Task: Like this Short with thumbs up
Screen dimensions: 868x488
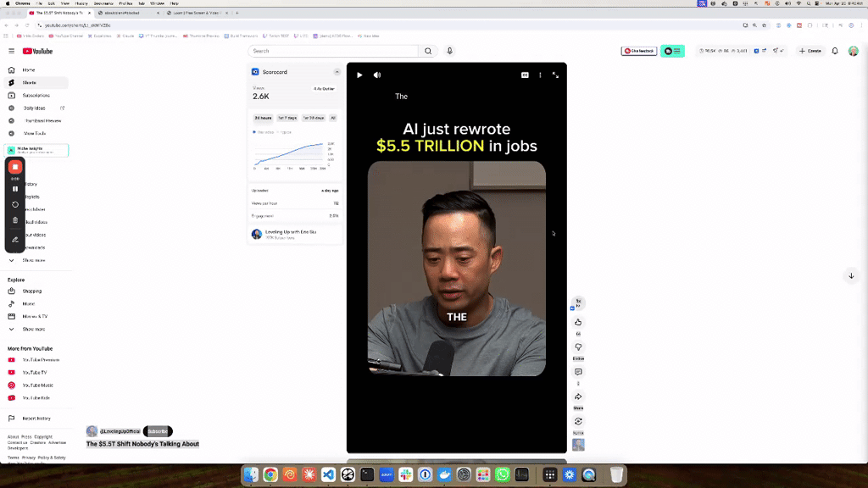Action: coord(578,322)
